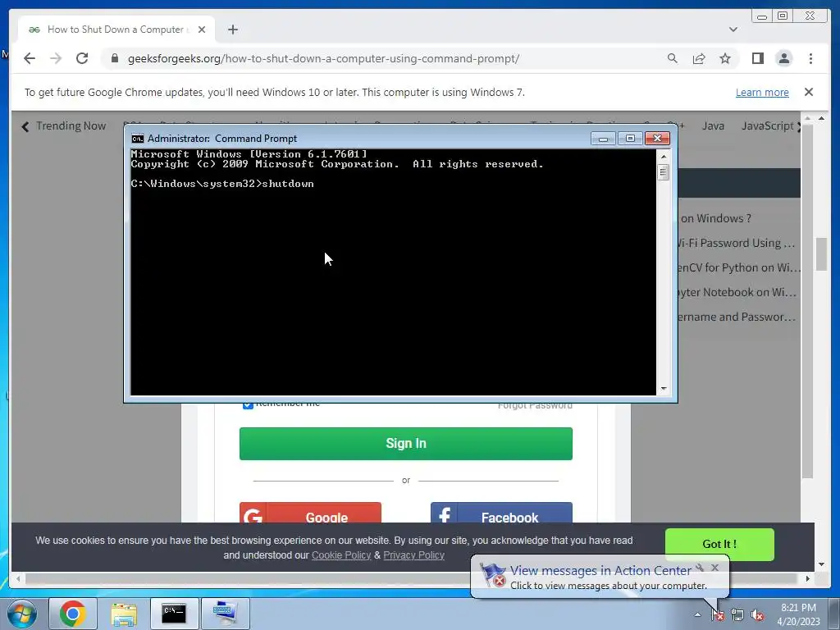Viewport: 840px width, 630px height.
Task: Expand the tab search chevron
Action: [733, 30]
